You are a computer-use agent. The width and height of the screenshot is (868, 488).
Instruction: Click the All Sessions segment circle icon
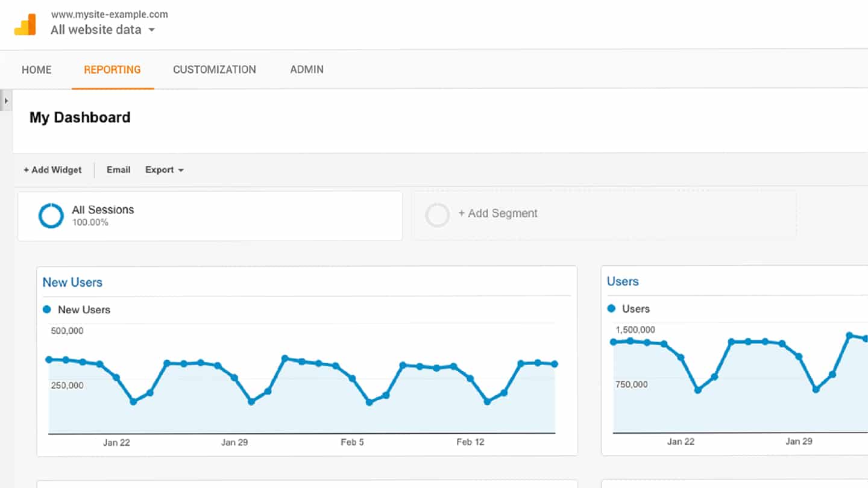(x=51, y=216)
